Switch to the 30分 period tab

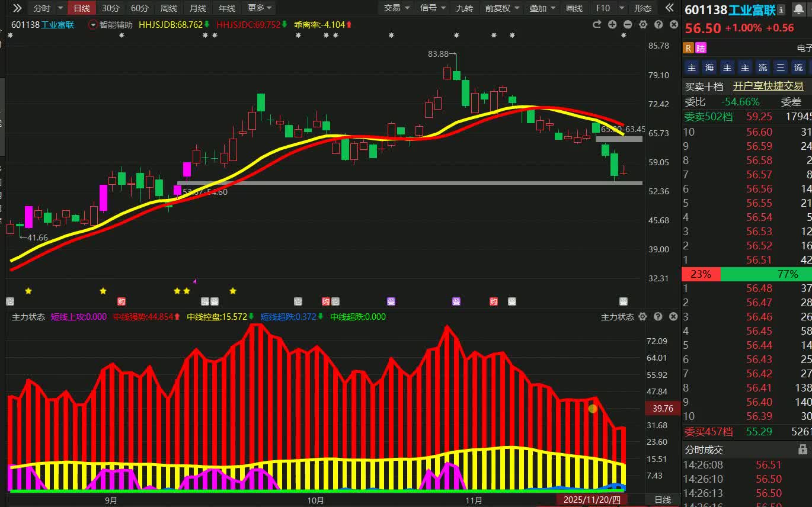point(110,8)
